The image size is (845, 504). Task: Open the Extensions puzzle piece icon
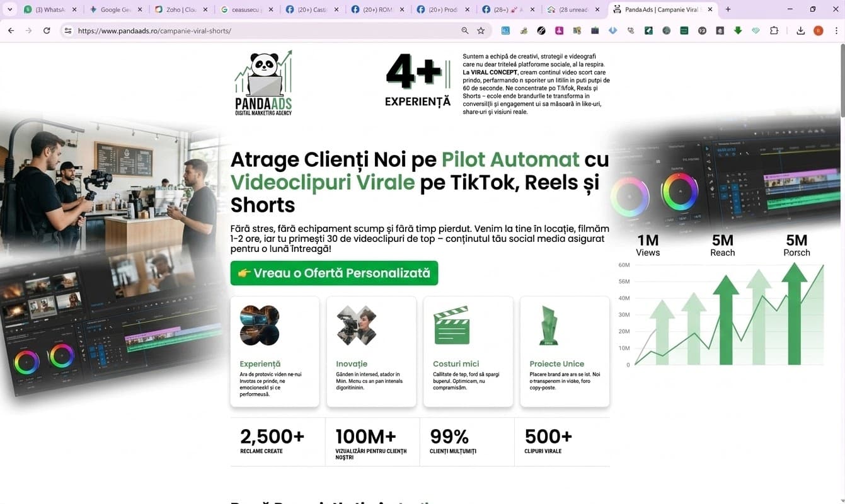click(x=774, y=31)
